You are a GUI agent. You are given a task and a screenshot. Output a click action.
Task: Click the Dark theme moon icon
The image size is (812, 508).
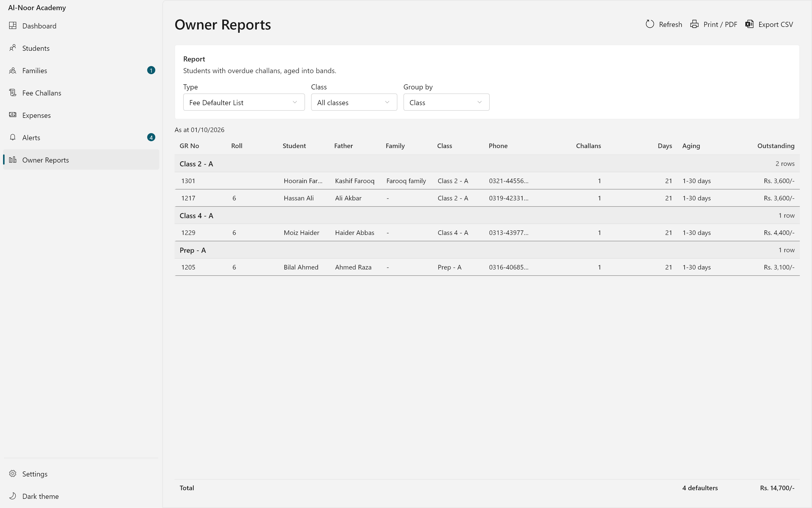(x=13, y=496)
